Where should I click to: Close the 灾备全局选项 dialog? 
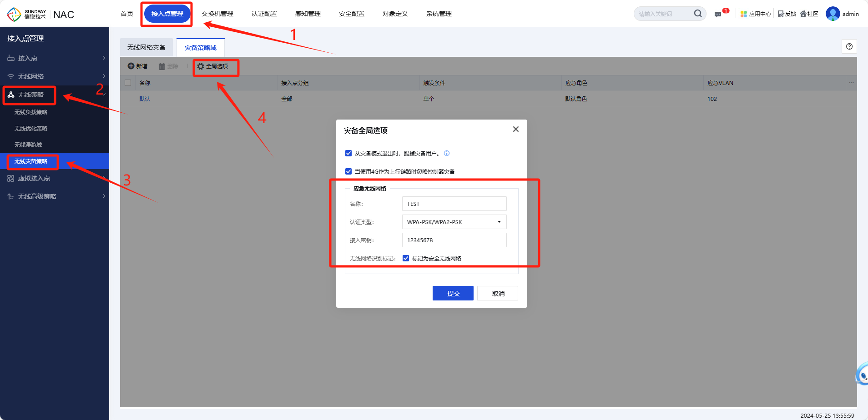pyautogui.click(x=515, y=129)
